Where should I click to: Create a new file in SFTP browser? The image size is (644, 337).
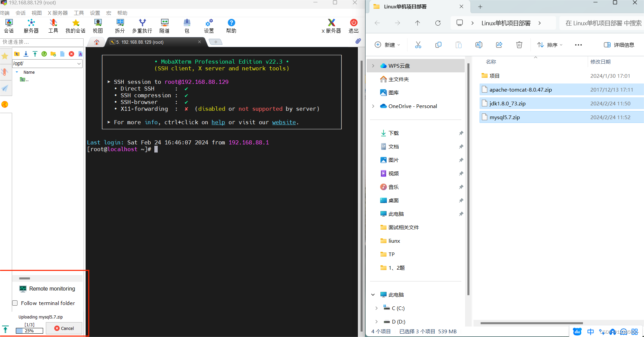click(x=62, y=54)
